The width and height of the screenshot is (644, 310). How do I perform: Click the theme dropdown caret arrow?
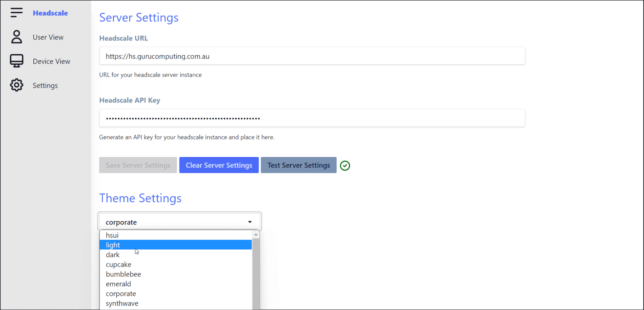[250, 222]
